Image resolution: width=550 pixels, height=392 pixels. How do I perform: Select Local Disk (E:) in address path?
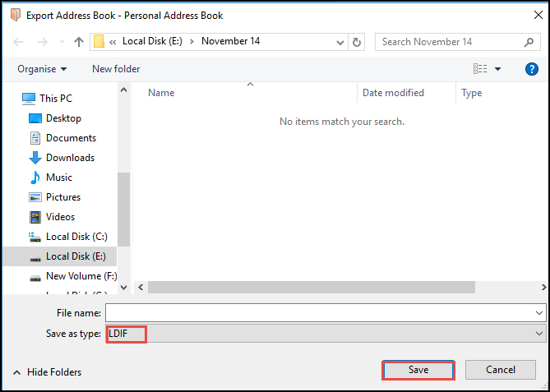tap(152, 41)
